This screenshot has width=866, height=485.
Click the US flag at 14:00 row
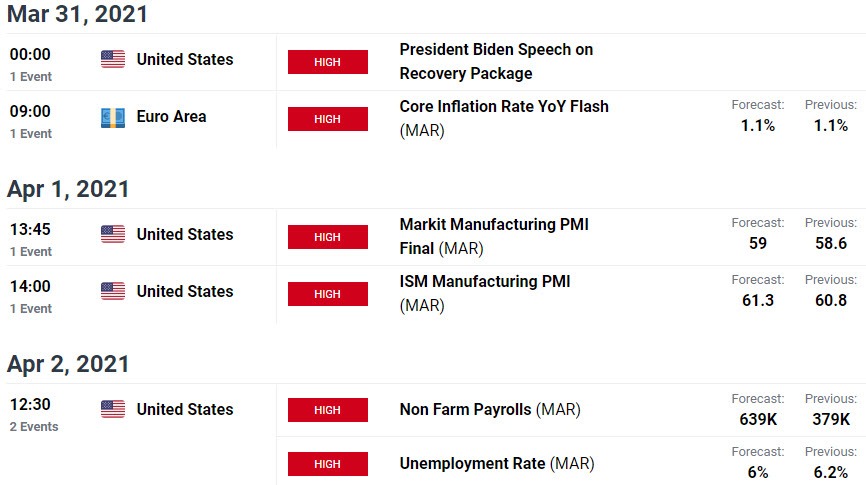pos(113,291)
